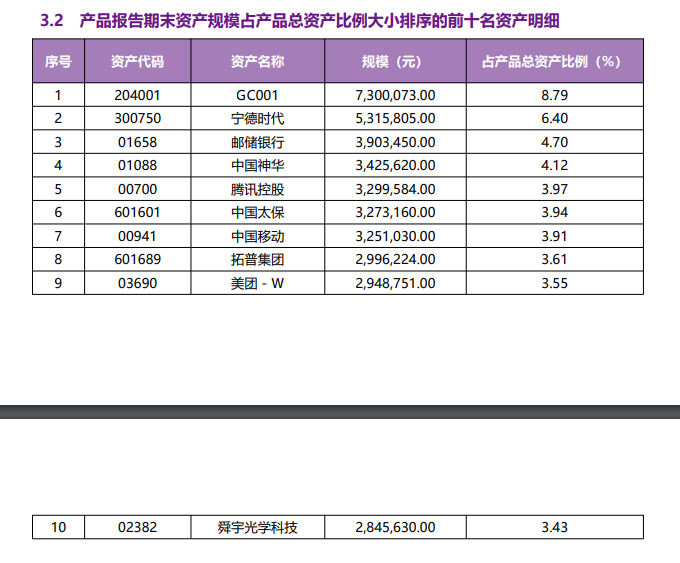Click asset code 00700

[137, 189]
